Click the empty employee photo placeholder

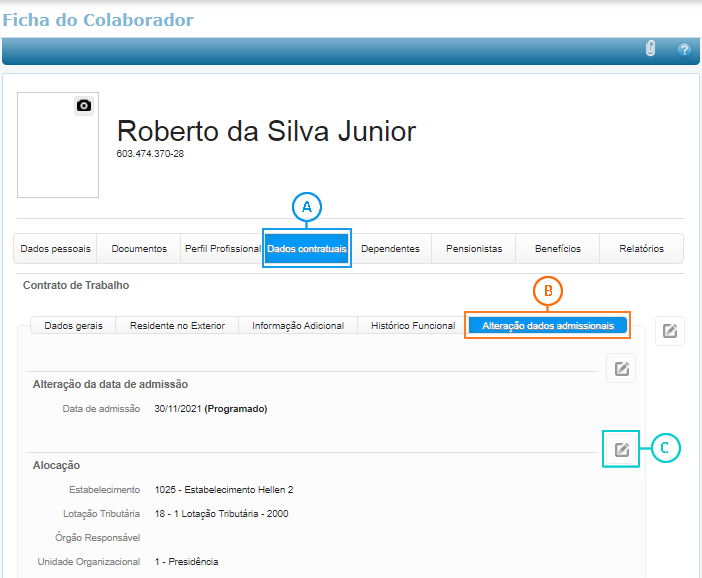(x=58, y=150)
